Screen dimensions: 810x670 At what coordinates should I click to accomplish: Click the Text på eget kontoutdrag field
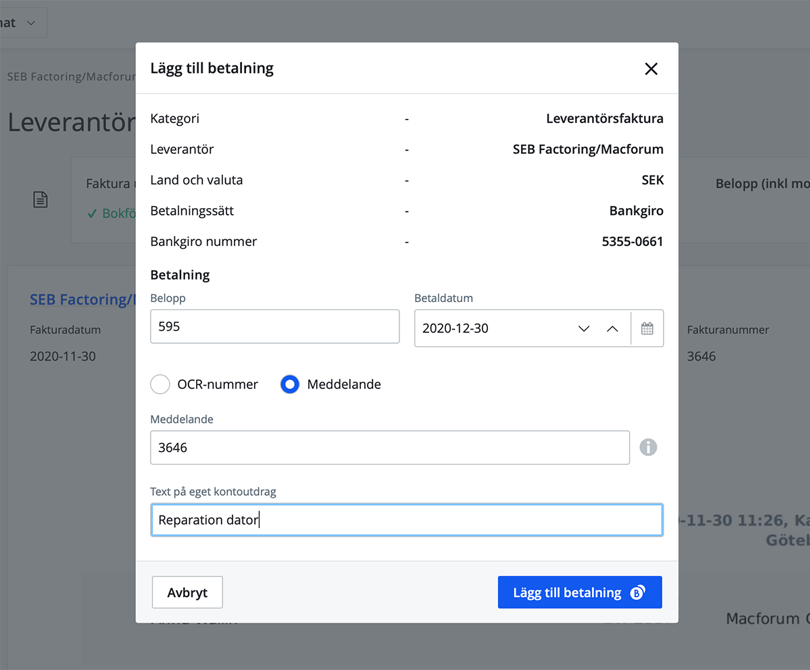406,519
